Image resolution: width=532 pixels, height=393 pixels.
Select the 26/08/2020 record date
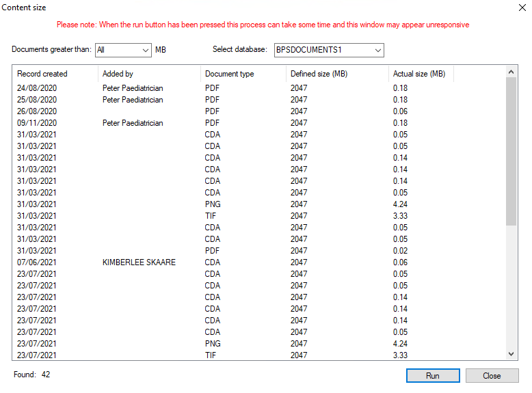click(37, 111)
